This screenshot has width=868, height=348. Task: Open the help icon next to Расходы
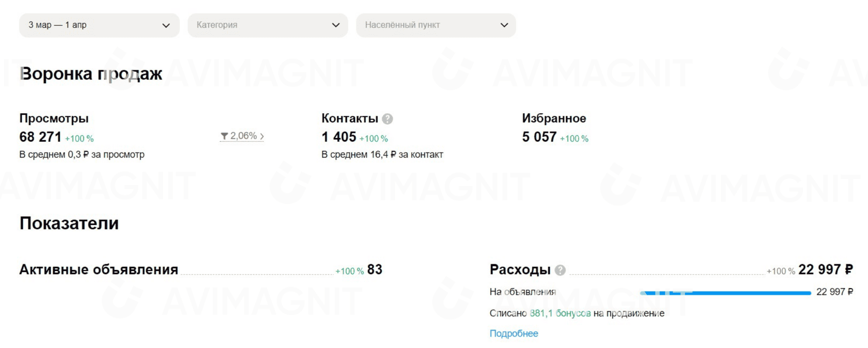coord(561,269)
